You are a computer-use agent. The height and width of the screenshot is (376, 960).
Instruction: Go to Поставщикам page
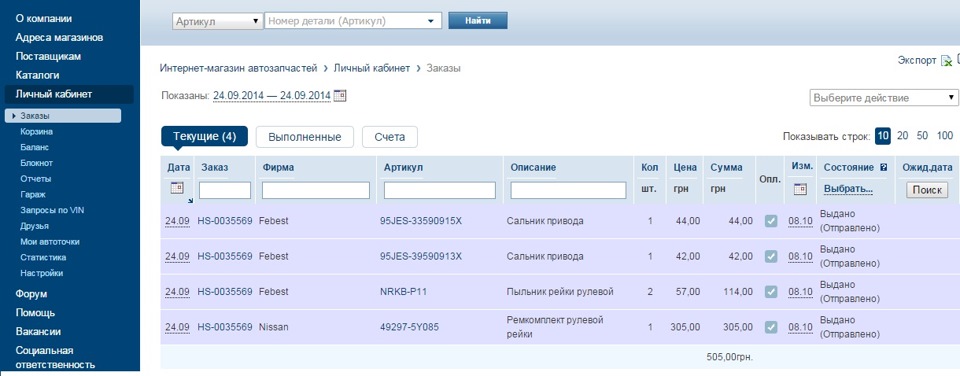click(48, 56)
